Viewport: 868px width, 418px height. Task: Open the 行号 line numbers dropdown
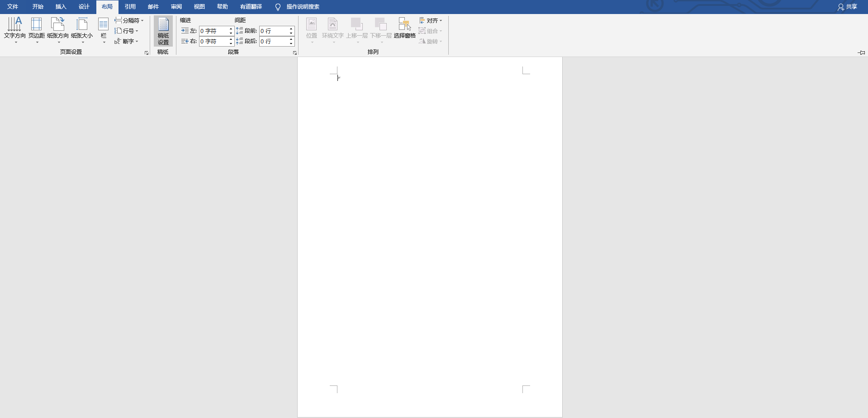coord(126,31)
